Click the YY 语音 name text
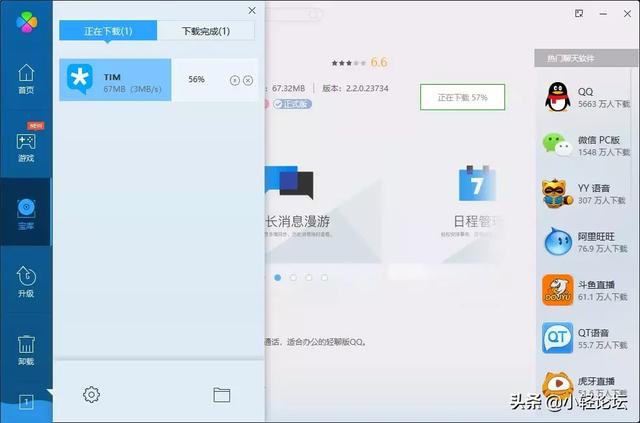Screen dimensions: 640x423 click(594, 188)
